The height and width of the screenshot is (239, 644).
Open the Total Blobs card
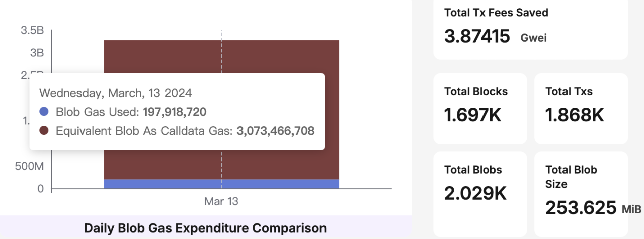[x=480, y=194]
